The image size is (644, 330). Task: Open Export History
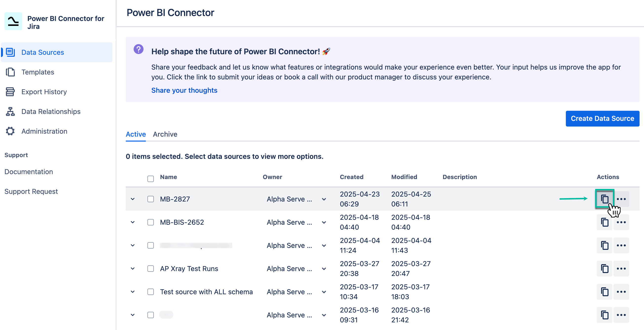coord(44,92)
